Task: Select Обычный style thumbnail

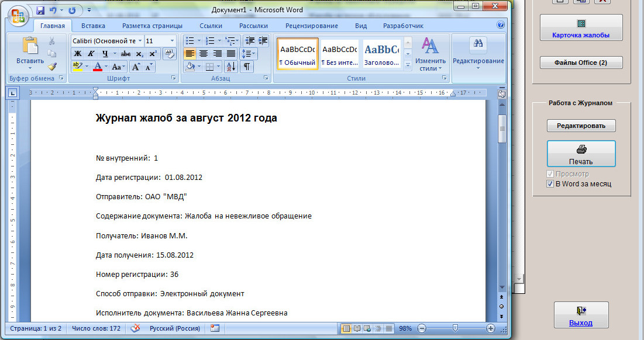Action: click(297, 54)
